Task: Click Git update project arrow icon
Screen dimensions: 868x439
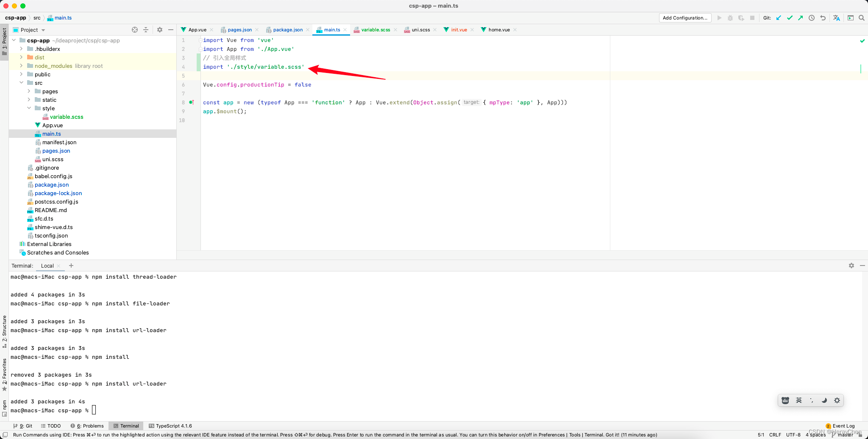Action: pos(779,18)
